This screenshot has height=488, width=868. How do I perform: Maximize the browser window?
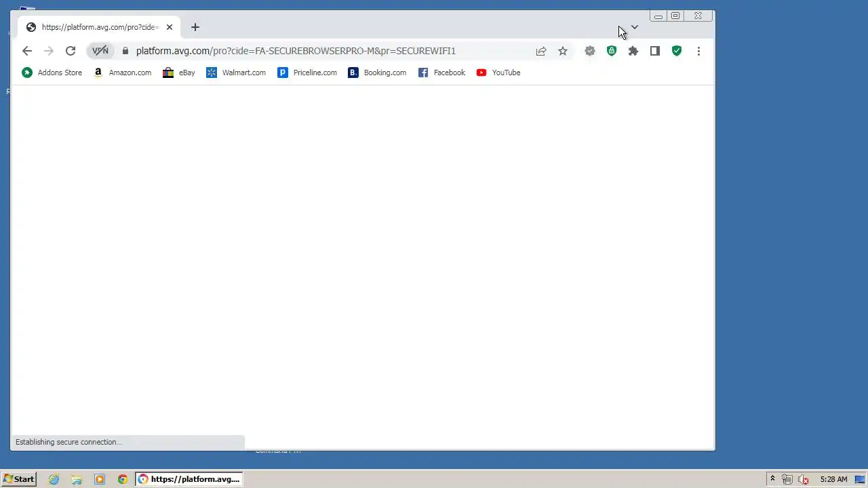[675, 16]
